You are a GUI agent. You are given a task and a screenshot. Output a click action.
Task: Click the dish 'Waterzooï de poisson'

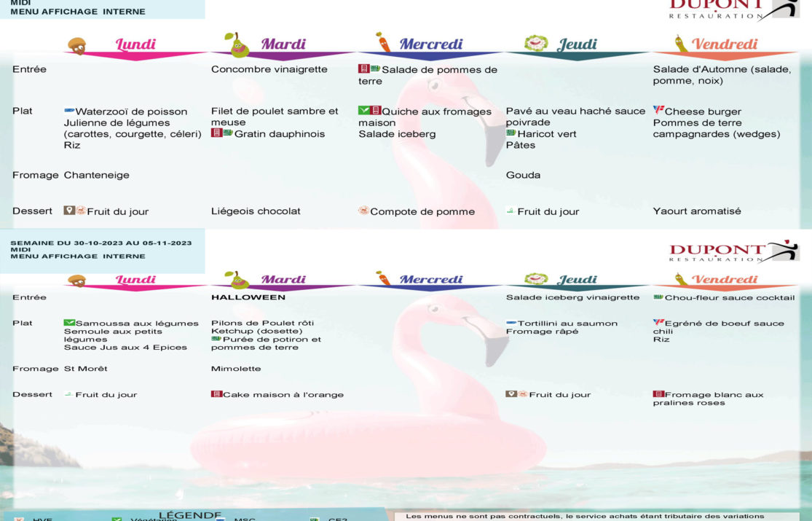click(x=132, y=111)
